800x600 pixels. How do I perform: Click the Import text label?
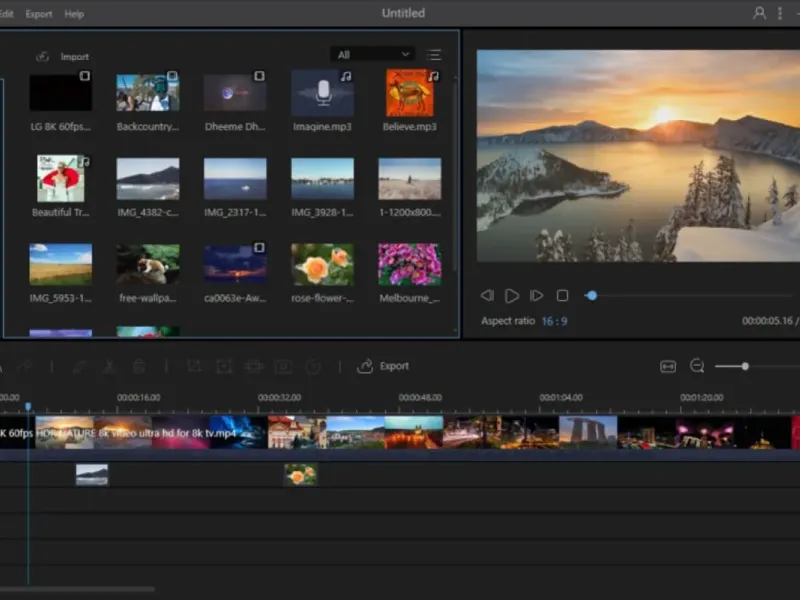75,57
